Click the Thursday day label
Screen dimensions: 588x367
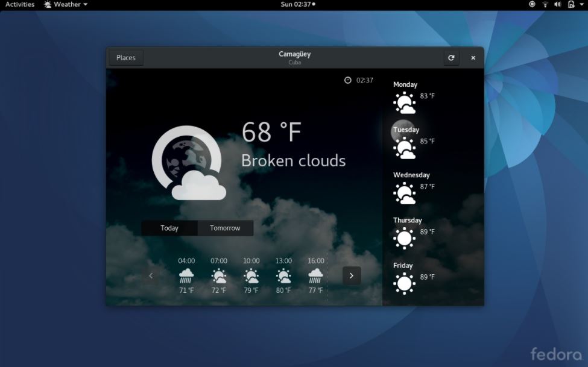pyautogui.click(x=407, y=220)
